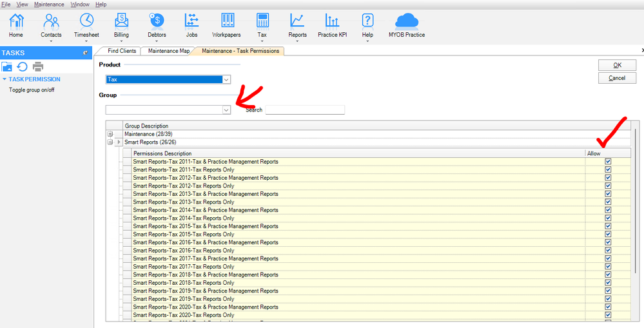Click the Workpapers icon
644x328 pixels.
click(228, 21)
